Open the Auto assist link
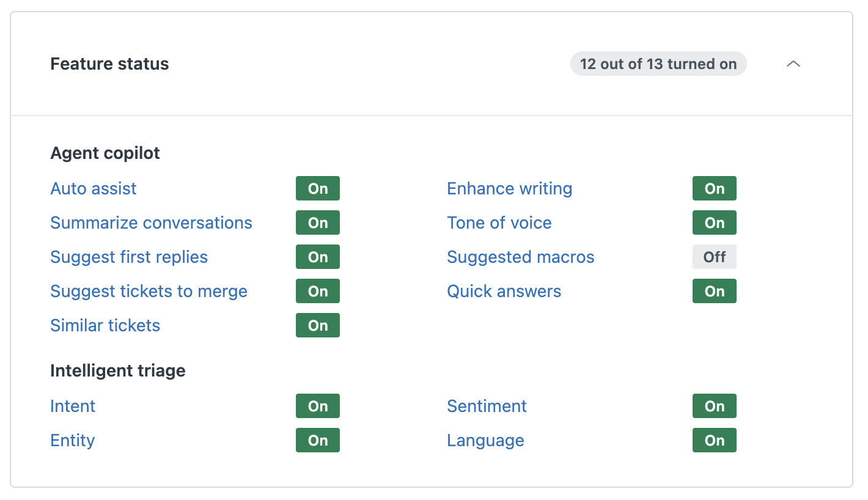Viewport: 868px width, 500px height. click(94, 189)
